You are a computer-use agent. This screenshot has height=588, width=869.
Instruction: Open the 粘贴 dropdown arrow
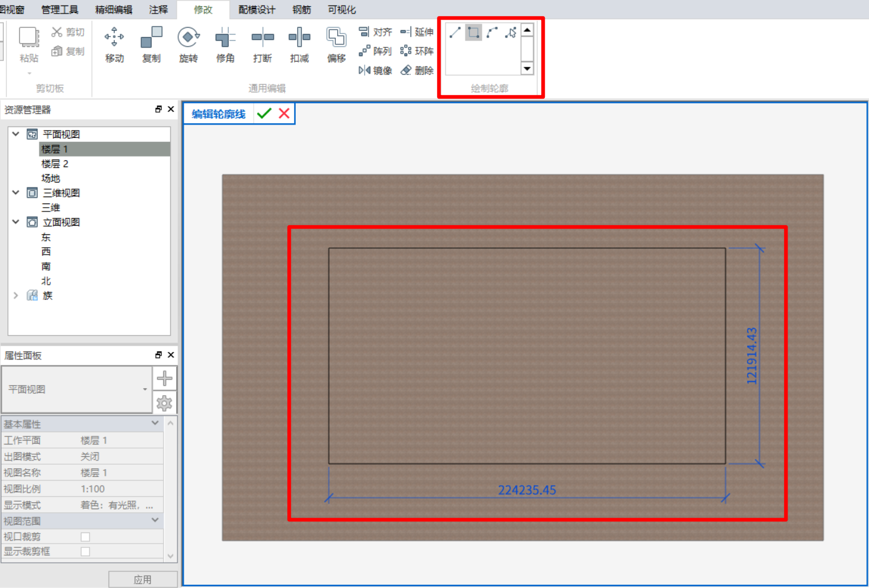point(29,73)
